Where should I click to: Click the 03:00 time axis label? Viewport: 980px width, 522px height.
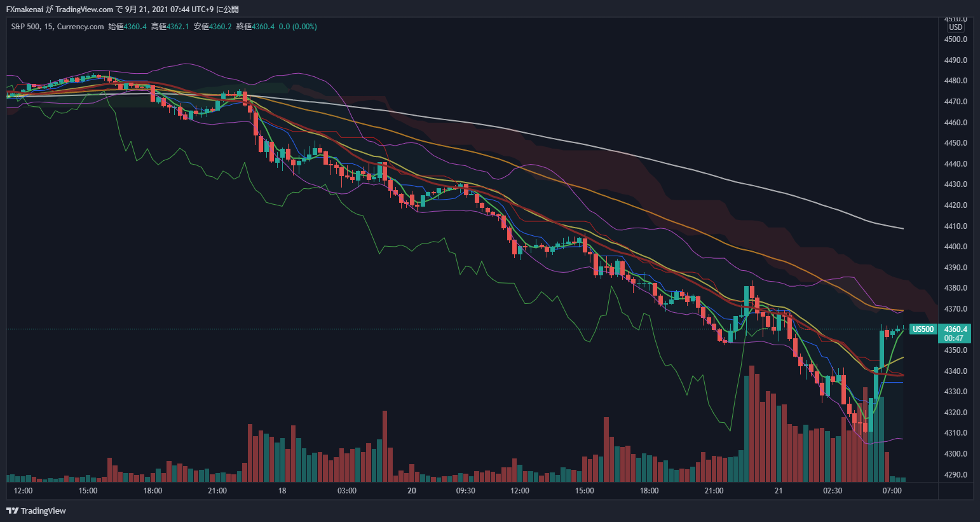(x=347, y=491)
